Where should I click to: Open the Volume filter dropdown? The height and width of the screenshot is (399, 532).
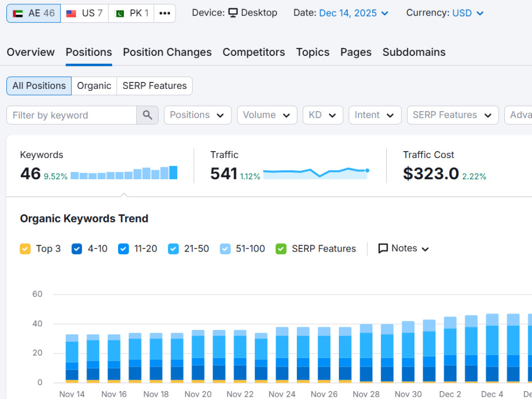(267, 115)
